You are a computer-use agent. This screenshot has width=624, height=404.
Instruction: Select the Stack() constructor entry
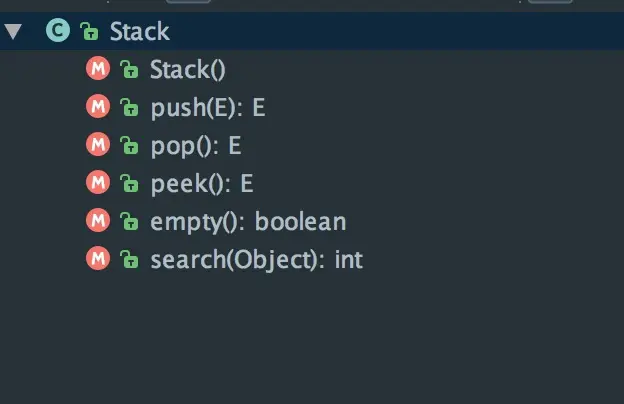(188, 69)
